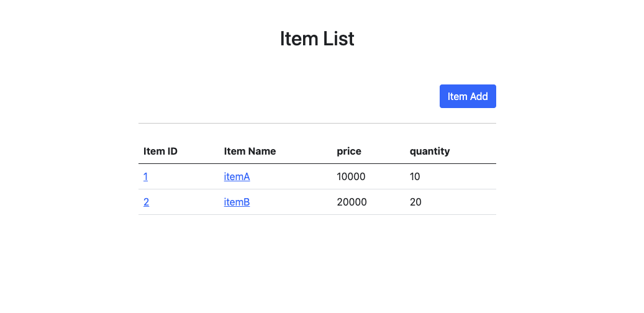Viewport: 644px width, 313px height.
Task: Select the 10000 price cell
Action: point(351,176)
